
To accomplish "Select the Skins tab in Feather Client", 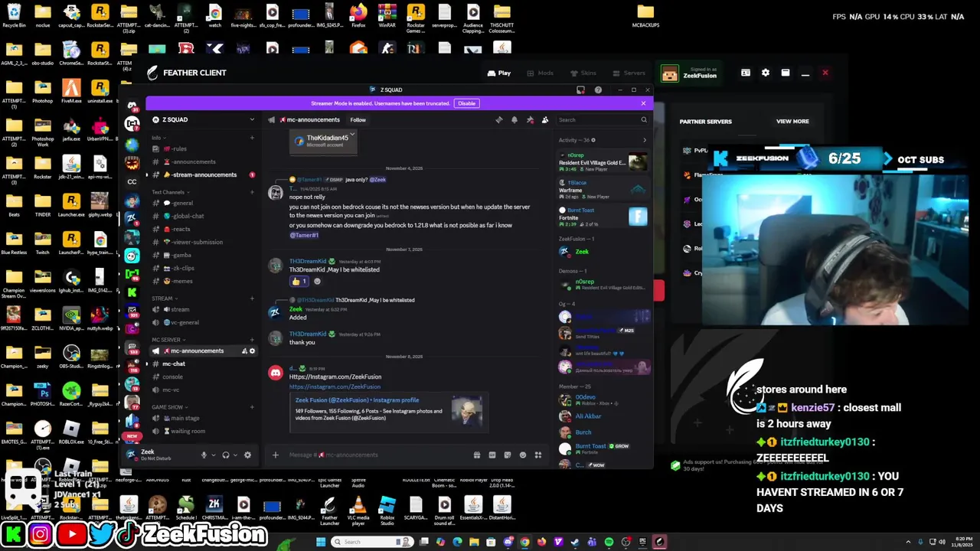I will pyautogui.click(x=583, y=73).
